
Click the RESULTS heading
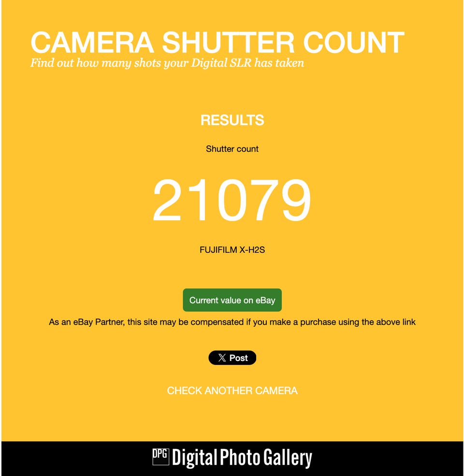232,120
